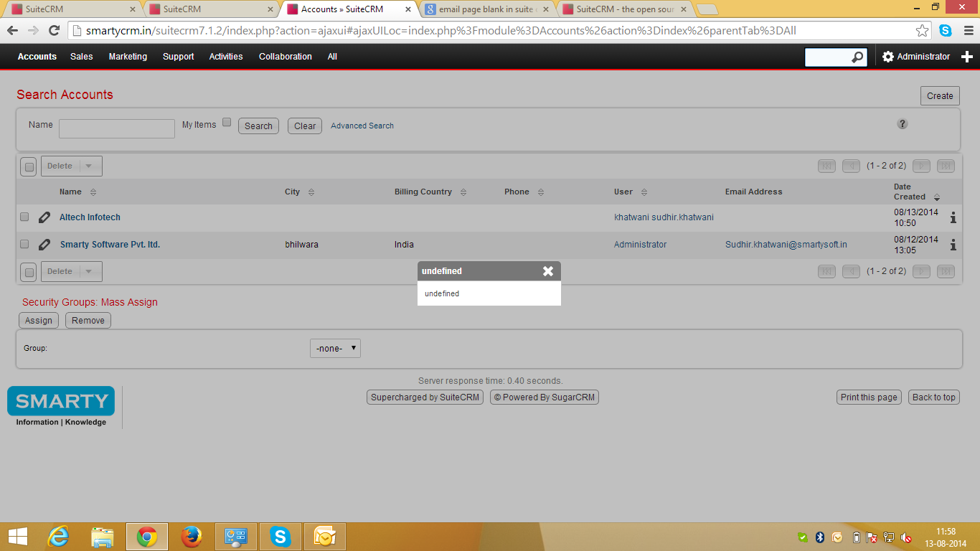Open File Explorer from taskbar

(x=103, y=536)
